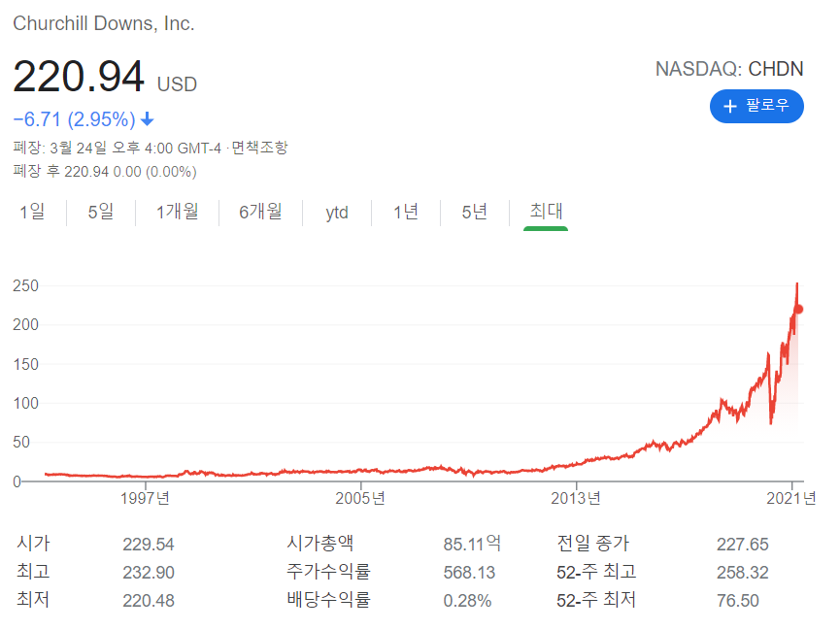Select the ytd tab
The width and height of the screenshot is (840, 630).
tap(336, 212)
